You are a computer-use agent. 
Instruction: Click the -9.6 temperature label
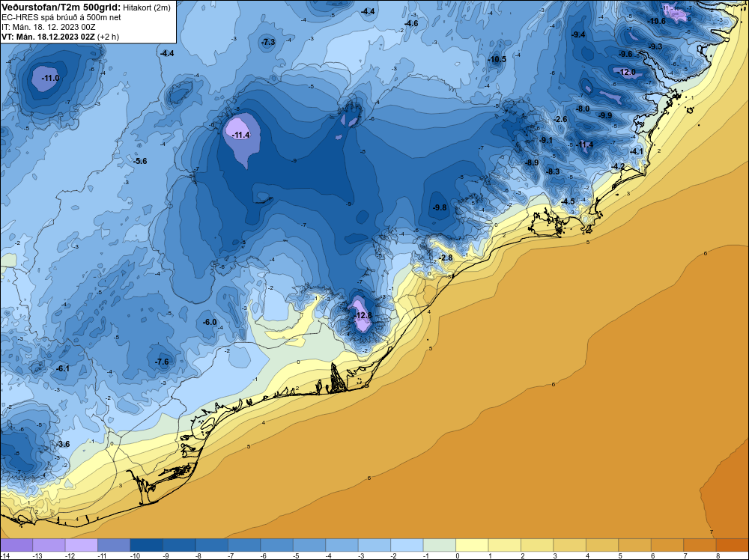coord(625,54)
